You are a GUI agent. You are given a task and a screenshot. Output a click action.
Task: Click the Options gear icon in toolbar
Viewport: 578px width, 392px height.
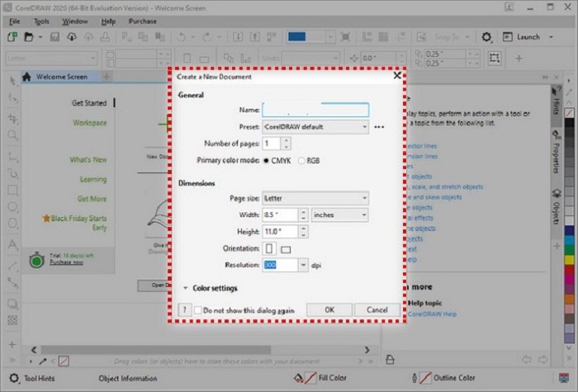[x=486, y=37]
